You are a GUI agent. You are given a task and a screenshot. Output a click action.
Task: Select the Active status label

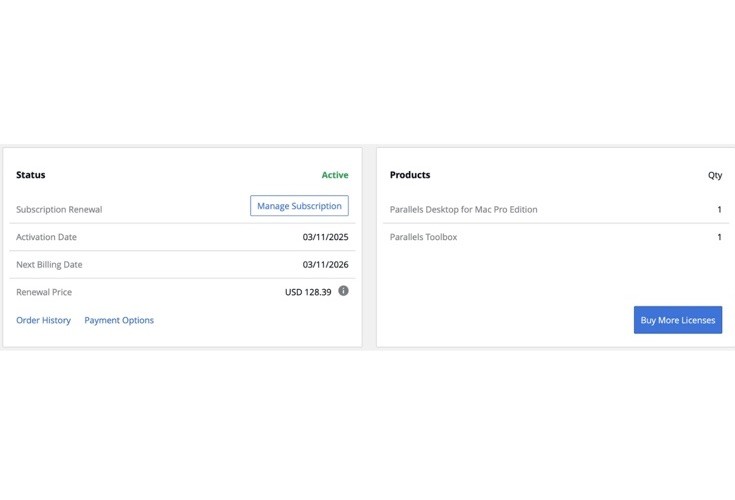pyautogui.click(x=335, y=175)
